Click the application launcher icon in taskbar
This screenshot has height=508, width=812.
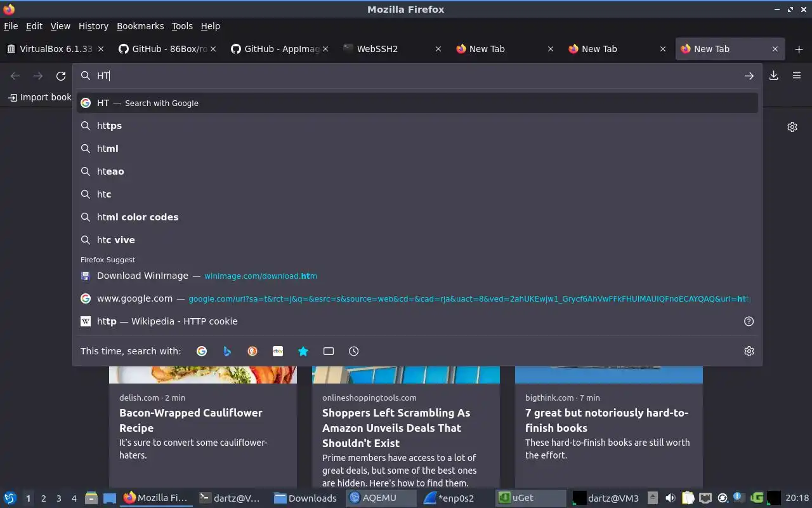tap(10, 498)
